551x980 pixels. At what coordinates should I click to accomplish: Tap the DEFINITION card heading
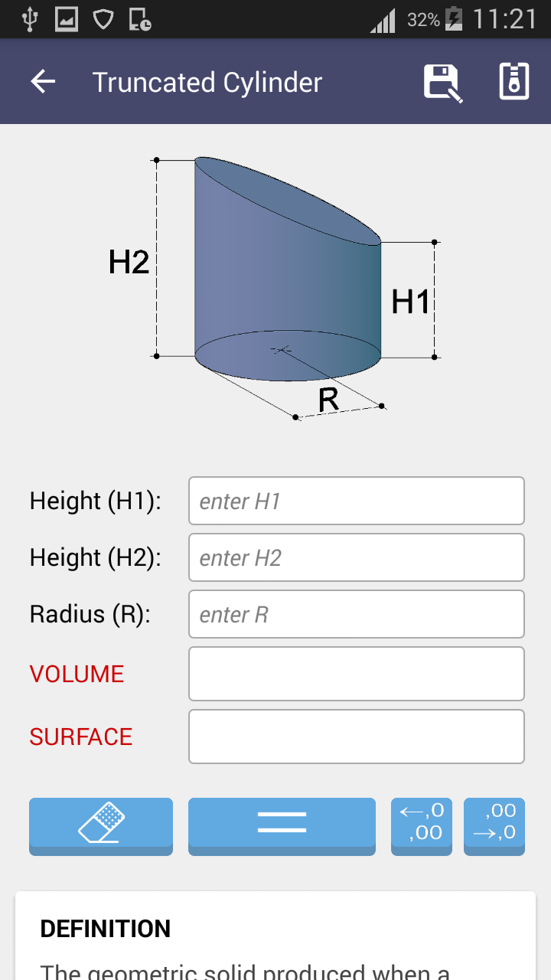click(x=106, y=929)
